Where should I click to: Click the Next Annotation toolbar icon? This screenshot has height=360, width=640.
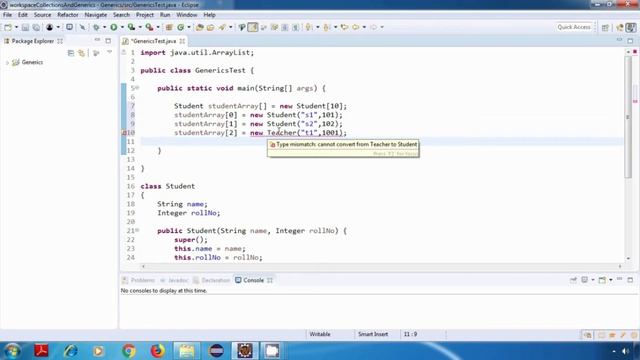[x=309, y=27]
